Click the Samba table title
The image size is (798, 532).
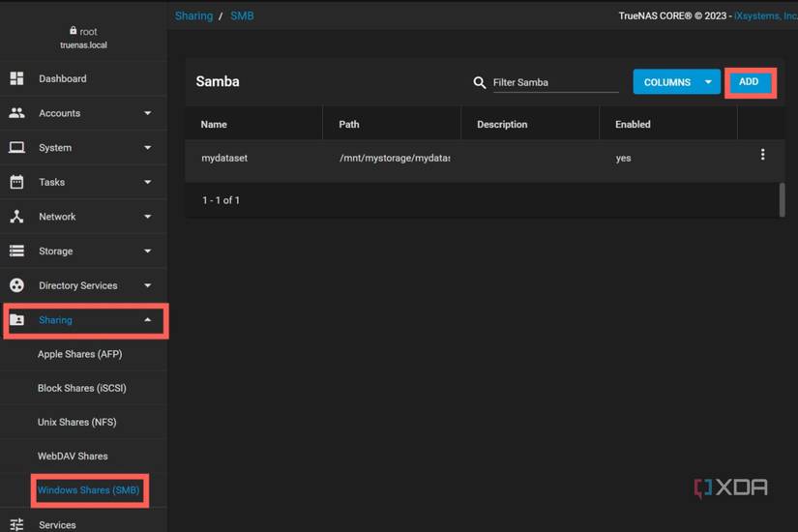[218, 81]
